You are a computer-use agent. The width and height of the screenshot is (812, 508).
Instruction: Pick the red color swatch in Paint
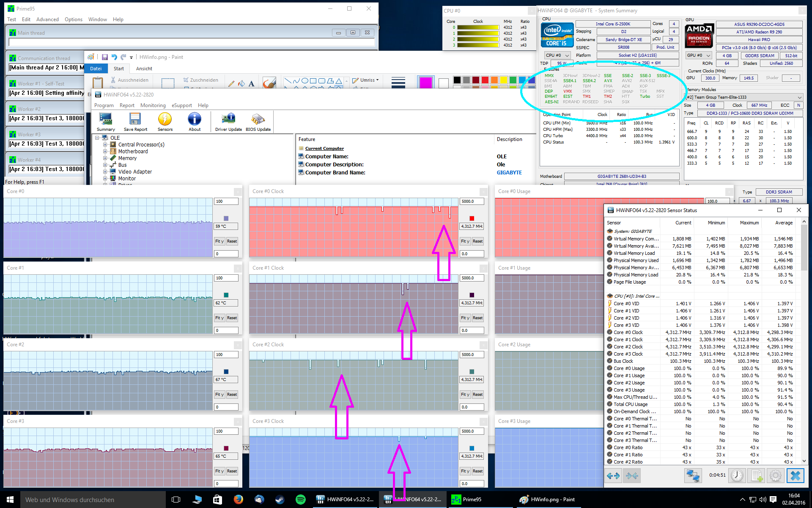pos(485,80)
